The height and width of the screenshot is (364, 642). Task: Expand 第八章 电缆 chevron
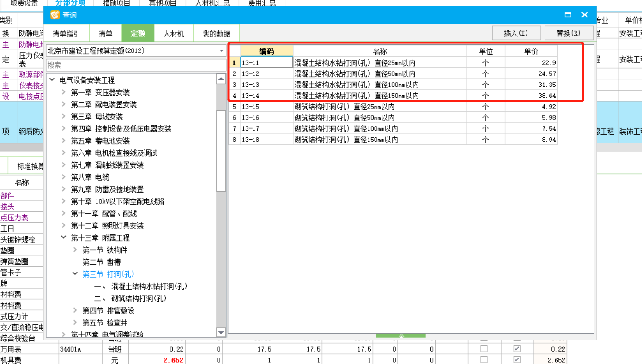pos(64,177)
